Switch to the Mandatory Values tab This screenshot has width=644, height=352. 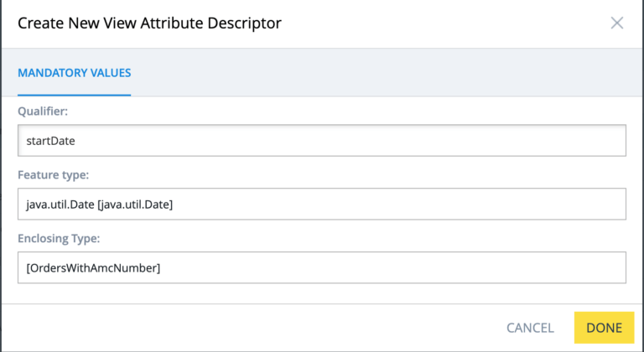click(x=74, y=73)
